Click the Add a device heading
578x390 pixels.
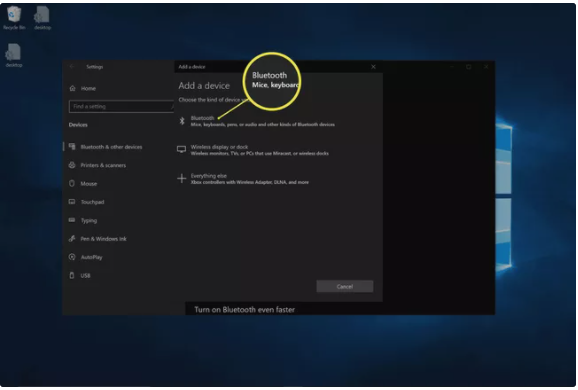click(204, 86)
